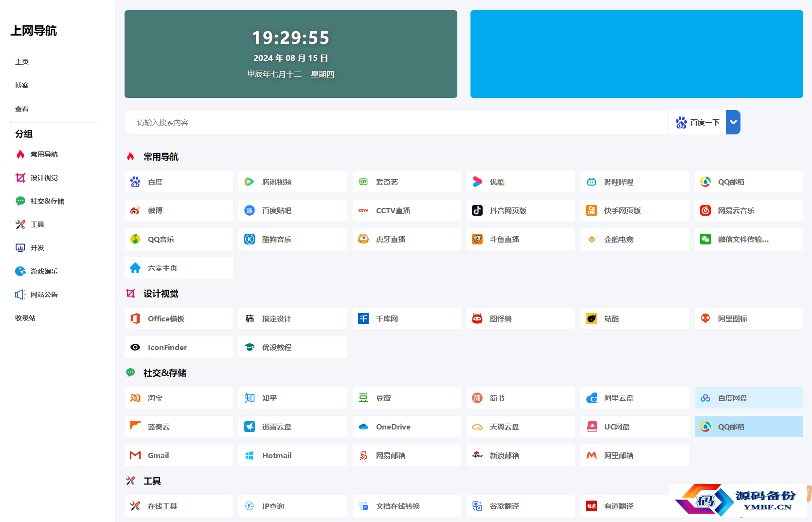Click the 爱奇艺 green icon
Image resolution: width=812 pixels, height=522 pixels.
coord(363,182)
